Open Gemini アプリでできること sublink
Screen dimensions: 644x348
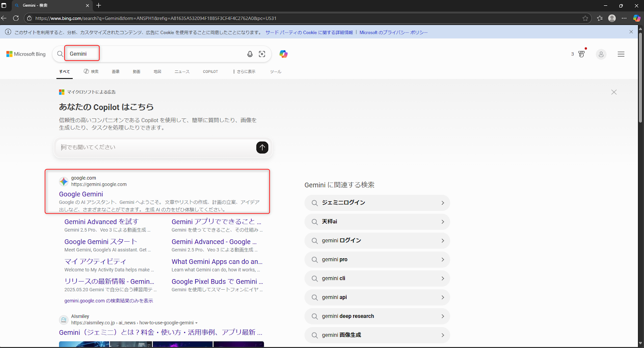217,222
